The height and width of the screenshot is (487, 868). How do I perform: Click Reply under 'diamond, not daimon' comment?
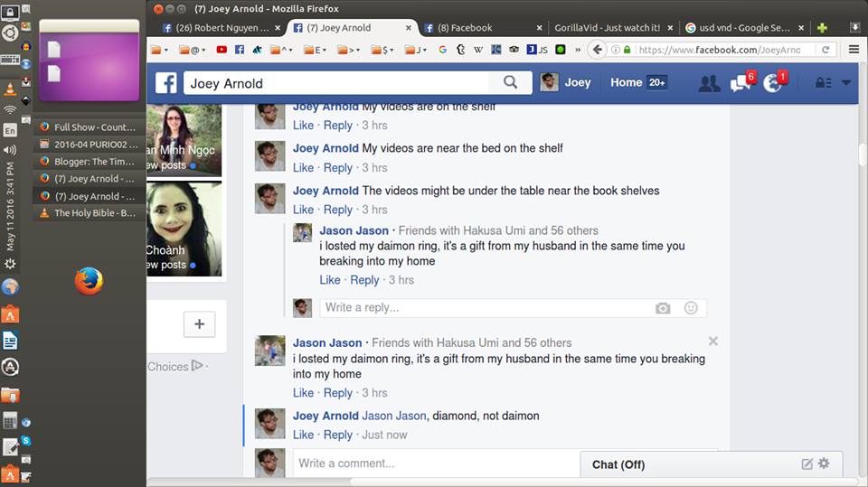(337, 435)
